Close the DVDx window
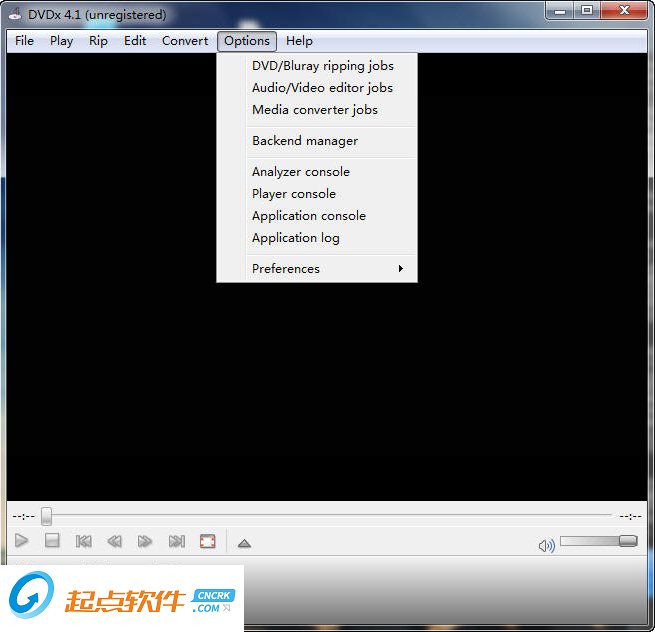Image resolution: width=655 pixels, height=632 pixels. point(624,10)
